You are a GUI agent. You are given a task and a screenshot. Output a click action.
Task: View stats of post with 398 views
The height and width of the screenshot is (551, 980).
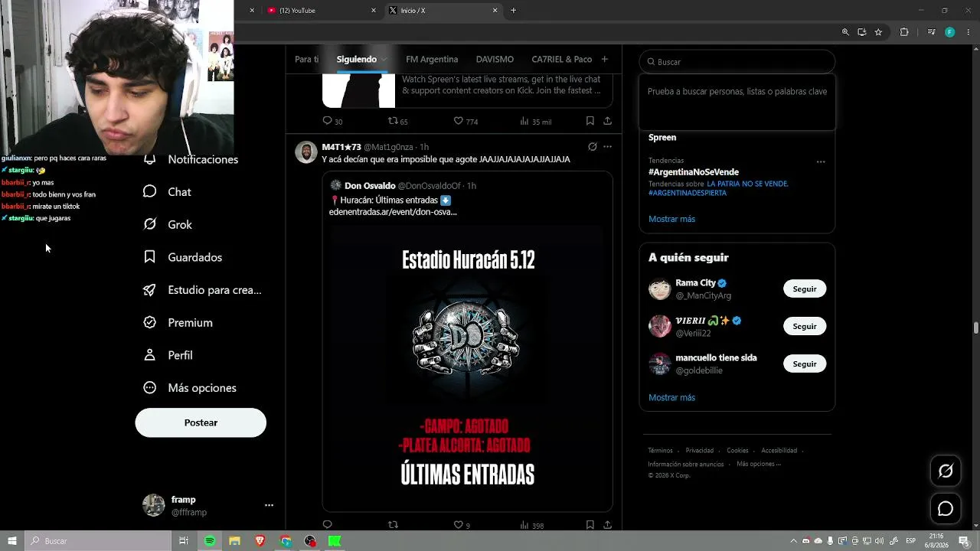coord(531,525)
